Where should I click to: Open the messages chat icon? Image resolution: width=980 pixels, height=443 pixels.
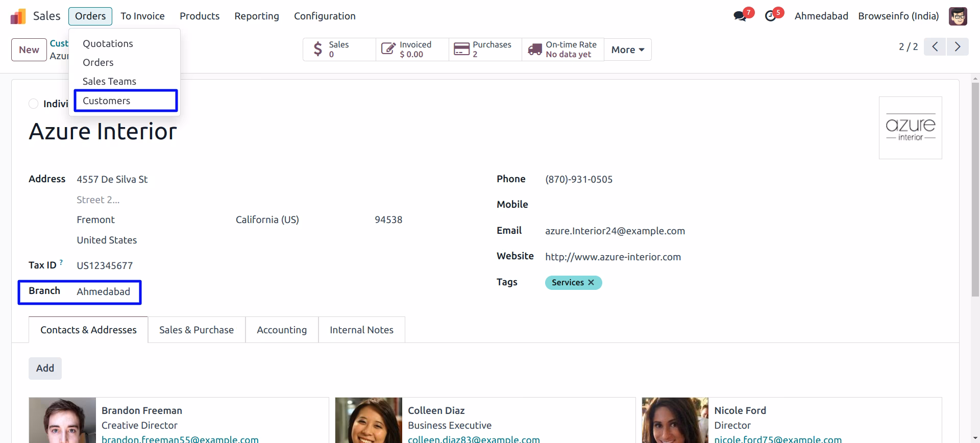point(740,16)
